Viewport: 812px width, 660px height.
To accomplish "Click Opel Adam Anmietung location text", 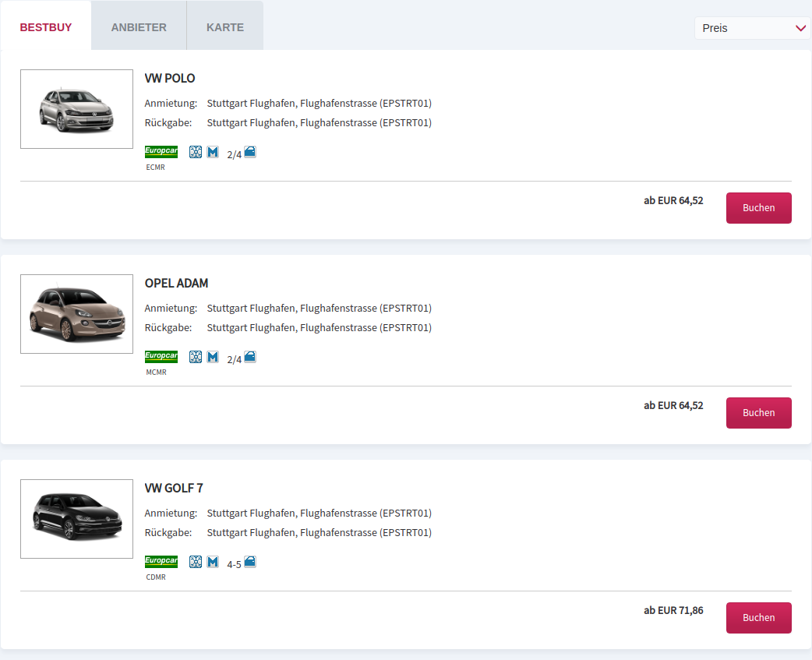I will click(319, 309).
